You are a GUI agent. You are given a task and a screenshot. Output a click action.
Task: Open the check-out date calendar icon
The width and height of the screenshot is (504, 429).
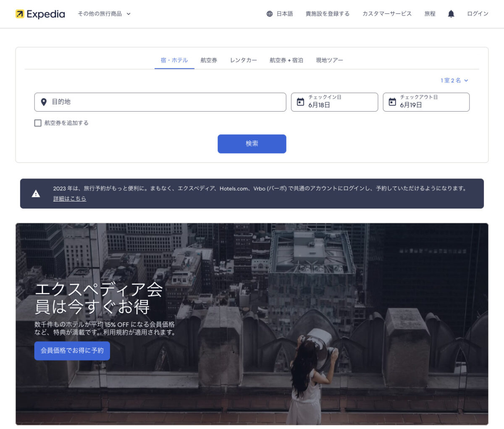click(391, 101)
